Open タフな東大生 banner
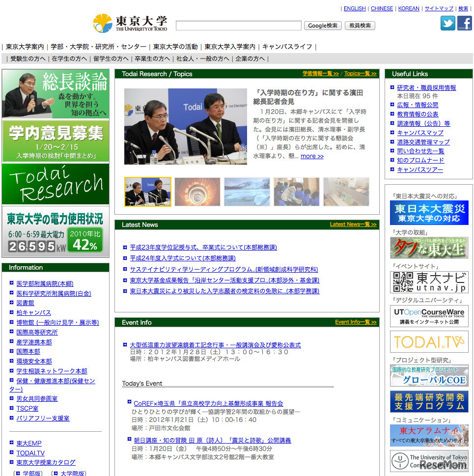 coord(429,248)
